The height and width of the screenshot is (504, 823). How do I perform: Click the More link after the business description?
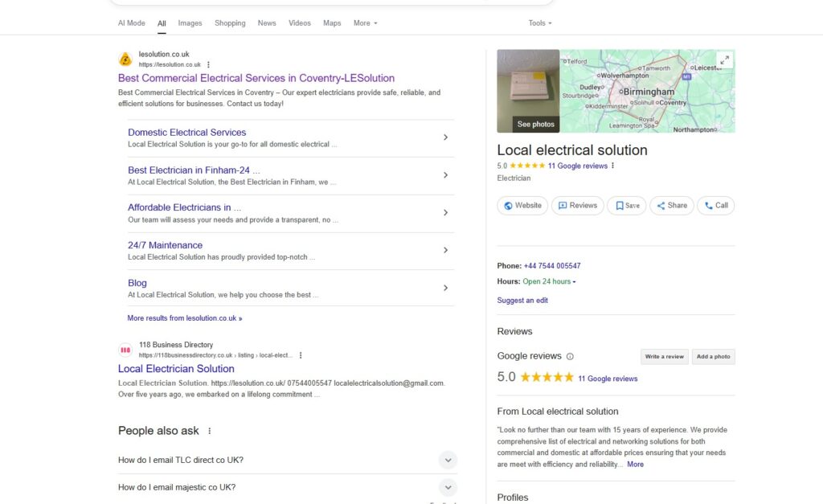[635, 465]
